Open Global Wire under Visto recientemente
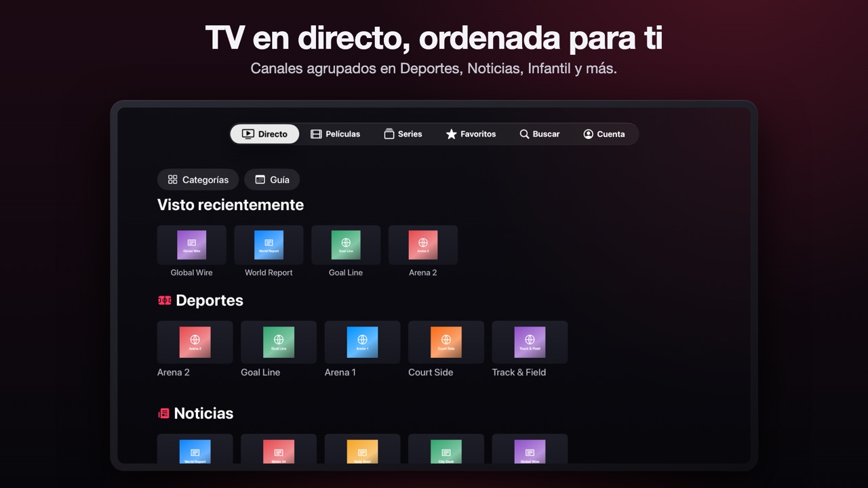 [192, 245]
